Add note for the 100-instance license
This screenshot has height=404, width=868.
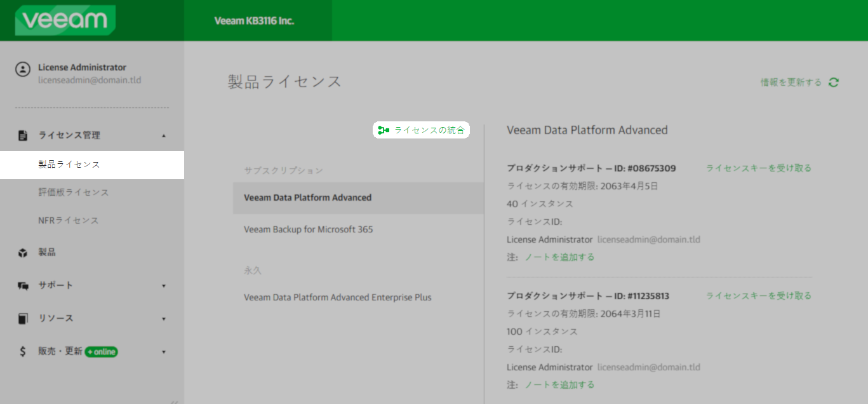[559, 385]
